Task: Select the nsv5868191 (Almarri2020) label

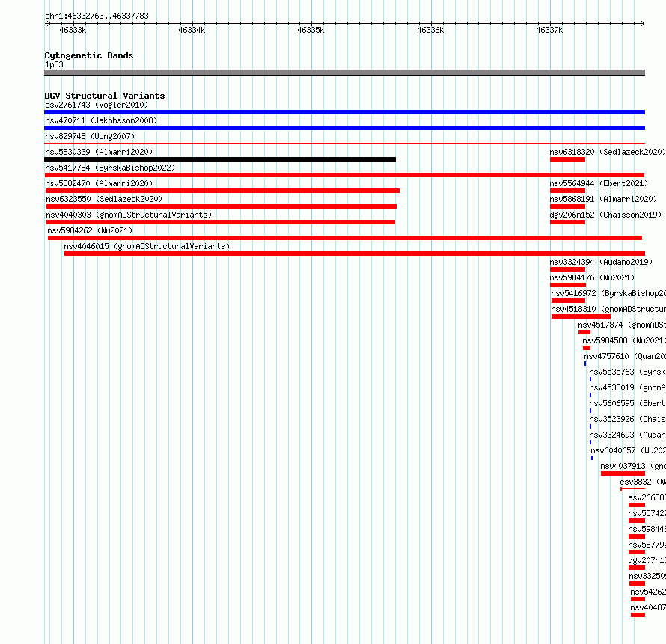Action: 603,199
